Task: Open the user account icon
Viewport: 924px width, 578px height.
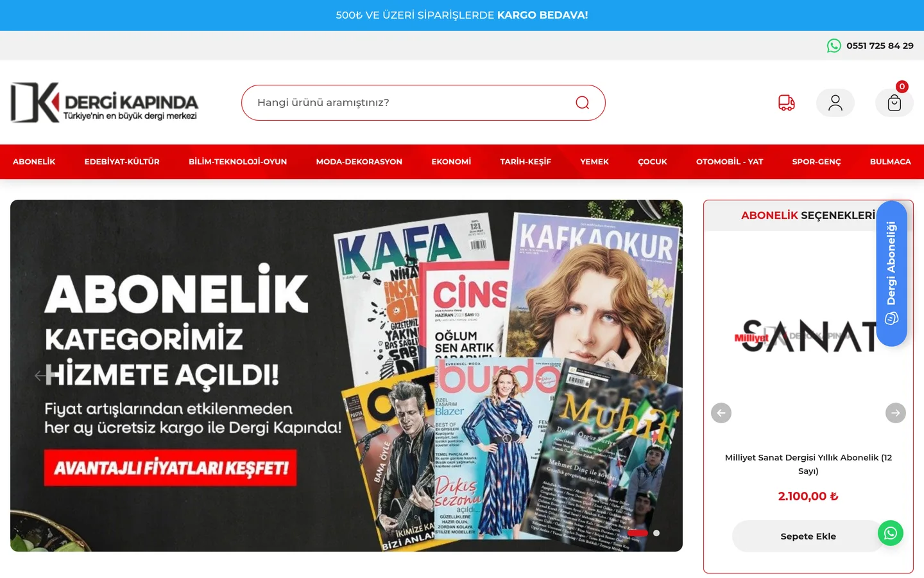Action: [835, 103]
